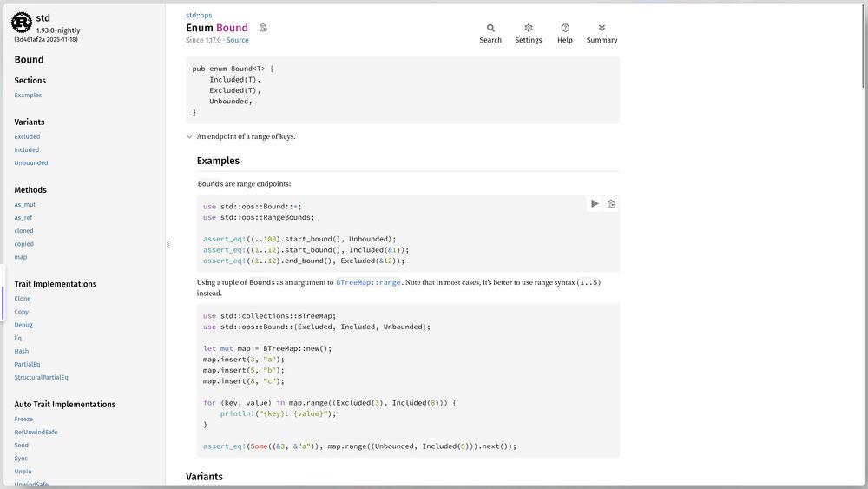Jump to the Clone trait implementation

[23, 299]
